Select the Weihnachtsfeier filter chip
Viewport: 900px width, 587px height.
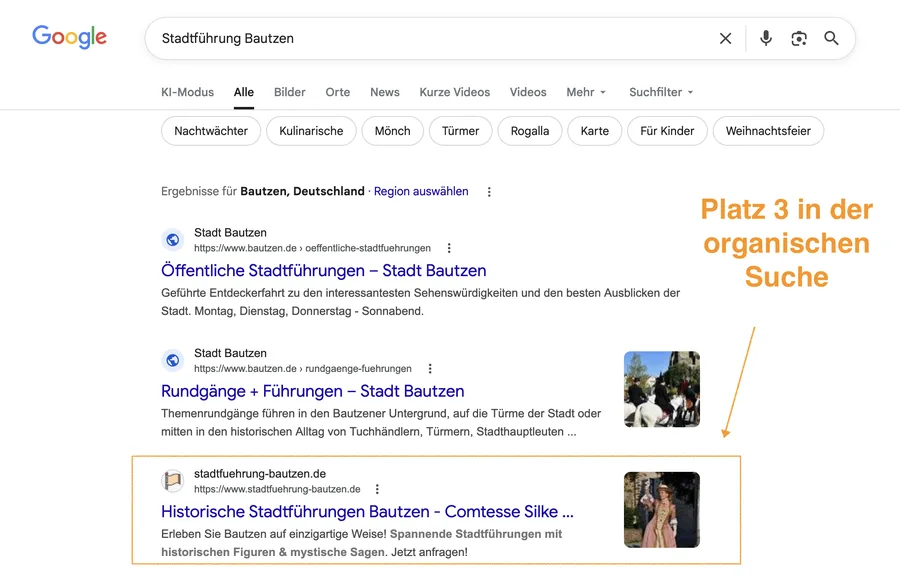768,131
